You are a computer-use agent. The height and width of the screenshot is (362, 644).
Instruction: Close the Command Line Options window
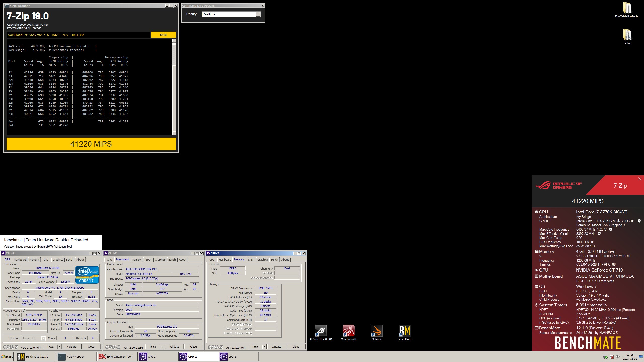coord(263,5)
